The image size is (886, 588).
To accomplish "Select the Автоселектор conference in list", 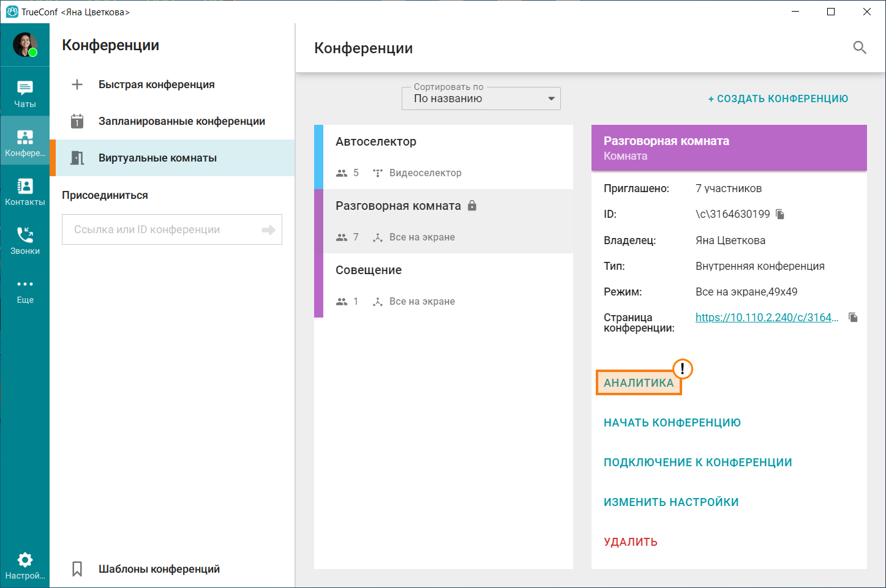I will (x=443, y=157).
